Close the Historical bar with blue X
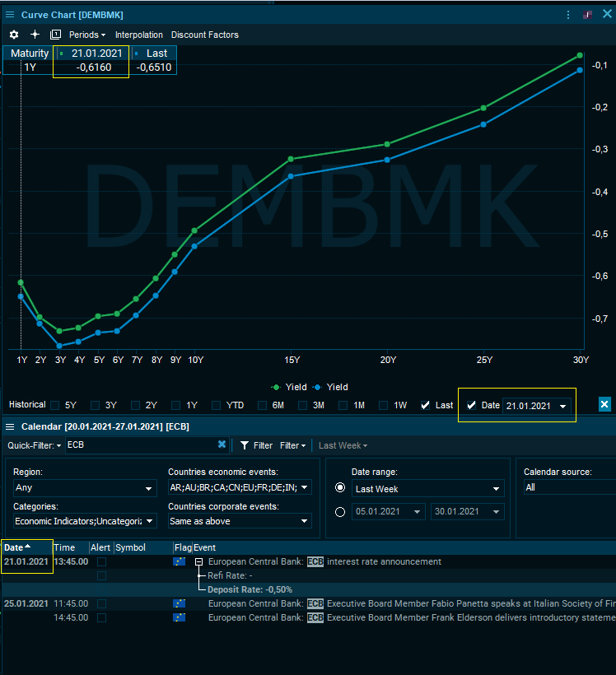The image size is (616, 675). (604, 404)
